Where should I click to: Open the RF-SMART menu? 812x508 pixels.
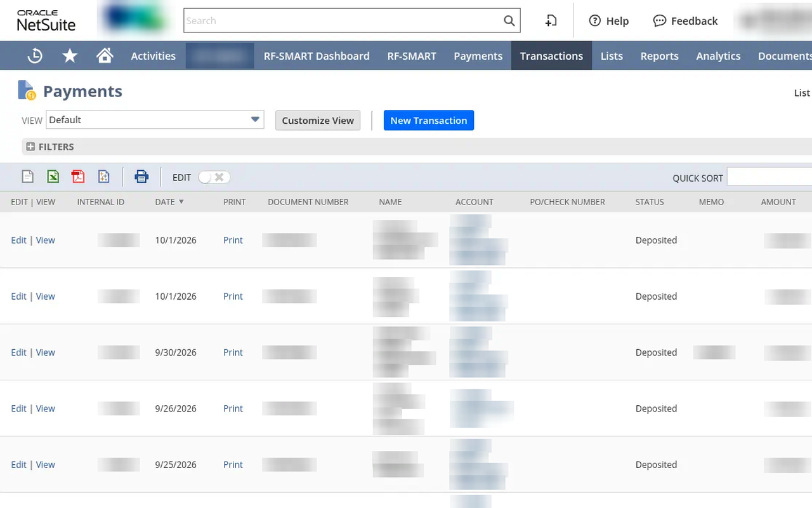point(412,56)
